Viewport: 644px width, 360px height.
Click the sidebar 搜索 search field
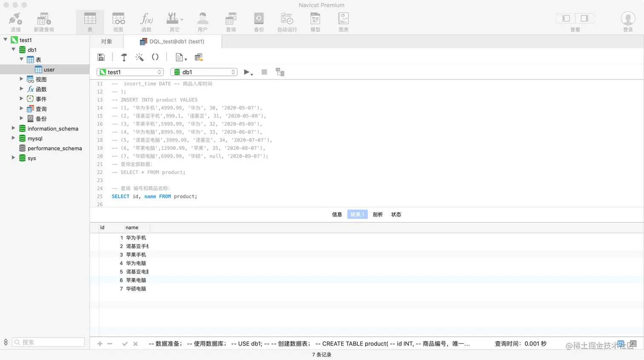tap(48, 342)
